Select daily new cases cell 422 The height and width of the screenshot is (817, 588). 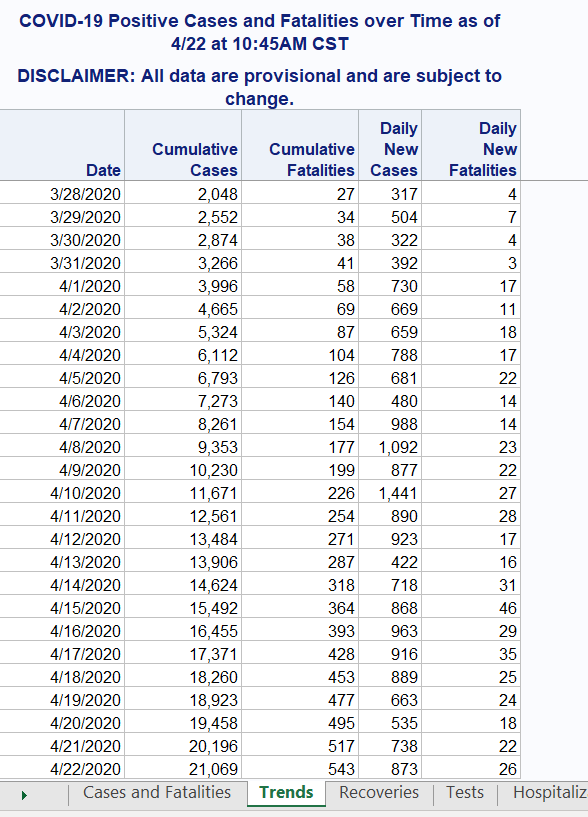click(x=390, y=562)
